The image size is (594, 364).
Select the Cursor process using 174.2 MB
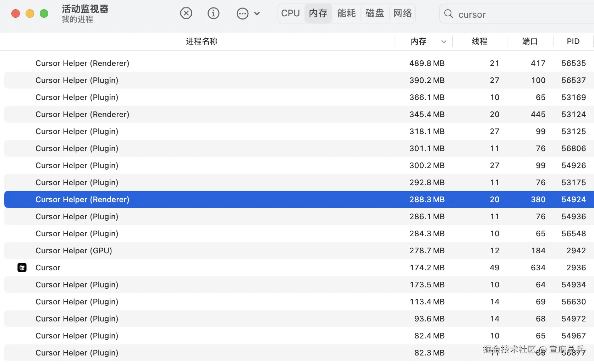(213, 268)
